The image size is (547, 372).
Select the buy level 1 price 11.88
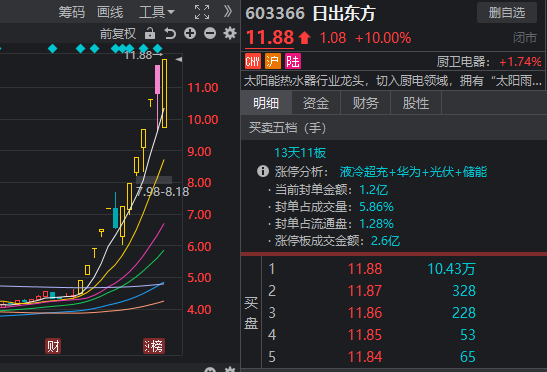(x=365, y=269)
